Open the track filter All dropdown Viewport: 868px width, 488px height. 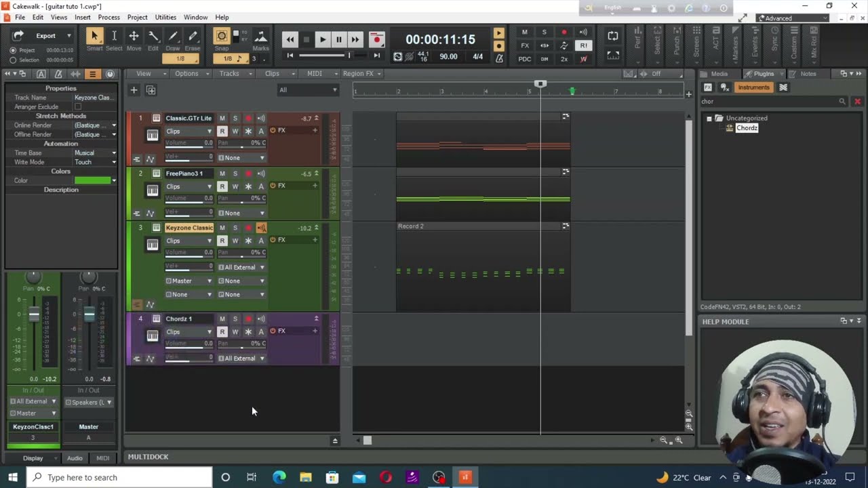(308, 90)
